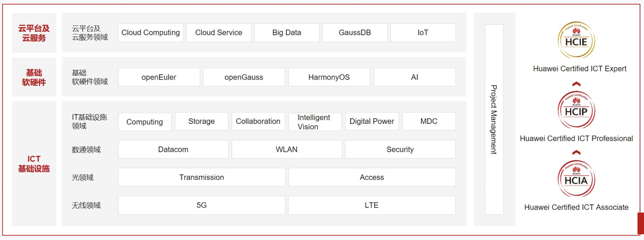Click the openEuler certification box

click(x=159, y=77)
